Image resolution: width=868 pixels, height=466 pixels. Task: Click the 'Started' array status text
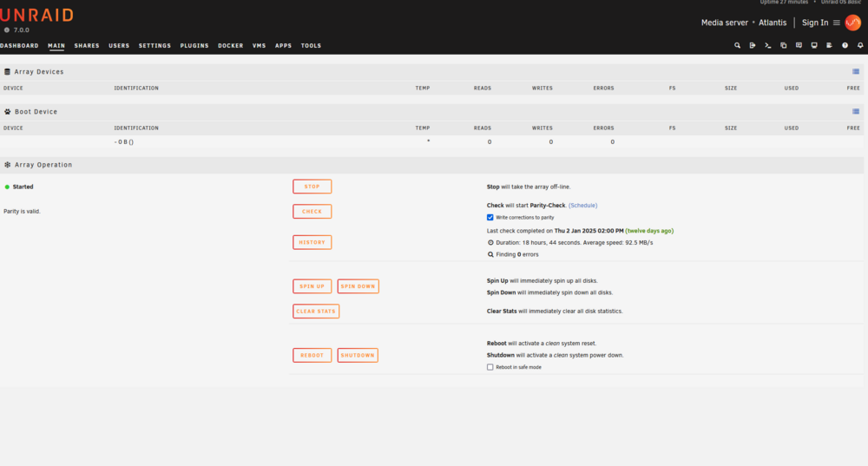tap(23, 187)
